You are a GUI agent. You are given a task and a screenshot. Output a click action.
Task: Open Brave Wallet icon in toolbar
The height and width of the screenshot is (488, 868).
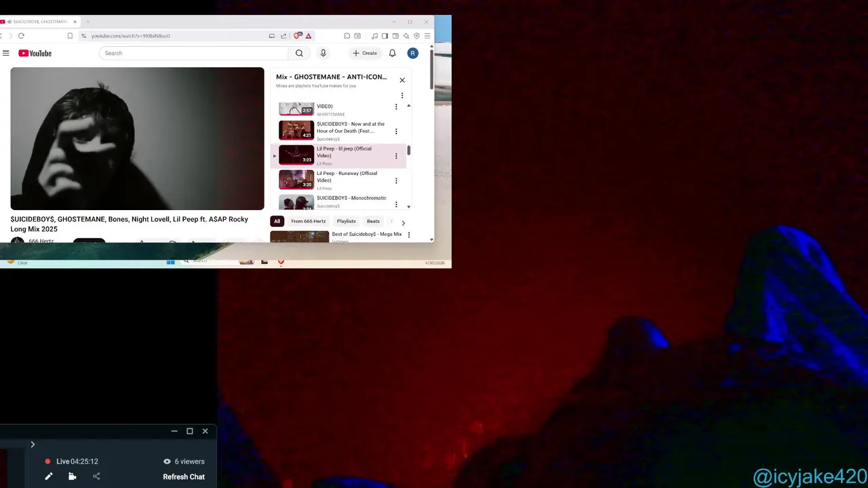[395, 36]
